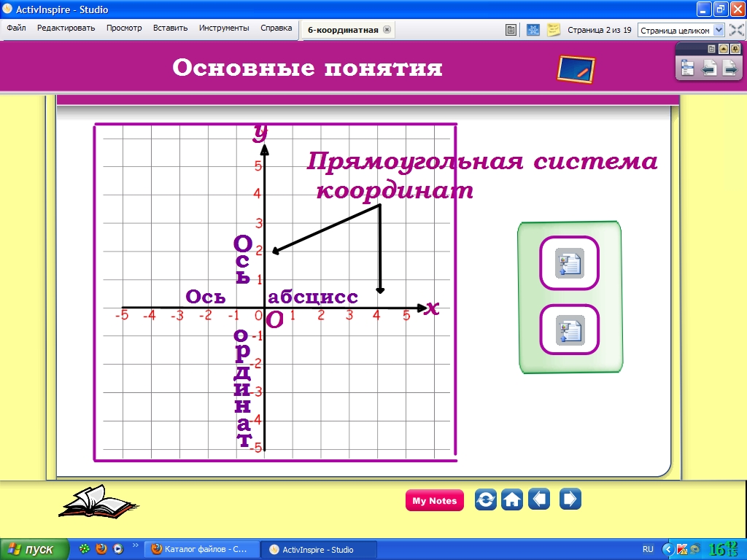
Task: Open the Инструменты menu
Action: (x=224, y=28)
